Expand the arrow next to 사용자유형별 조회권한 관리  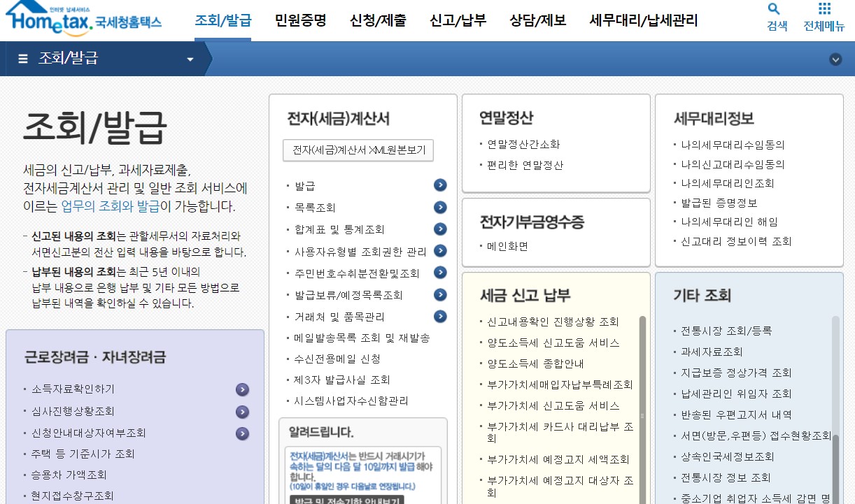click(x=440, y=250)
